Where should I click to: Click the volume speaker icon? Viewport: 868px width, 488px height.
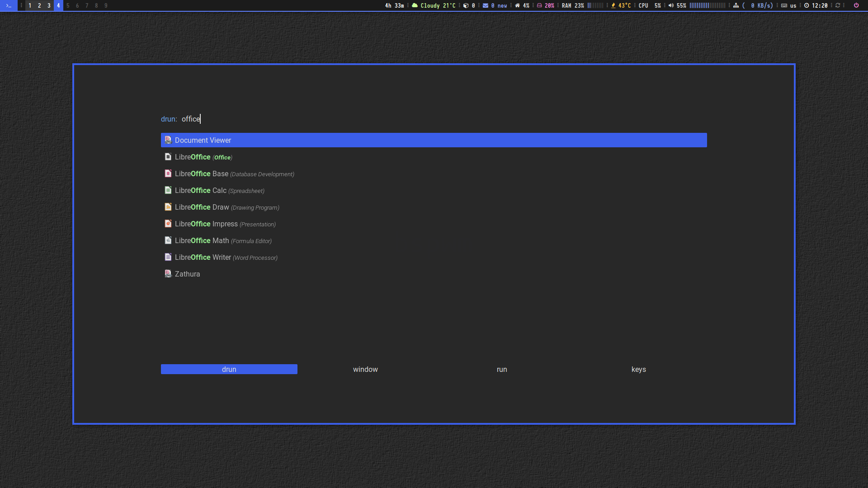(x=671, y=5)
